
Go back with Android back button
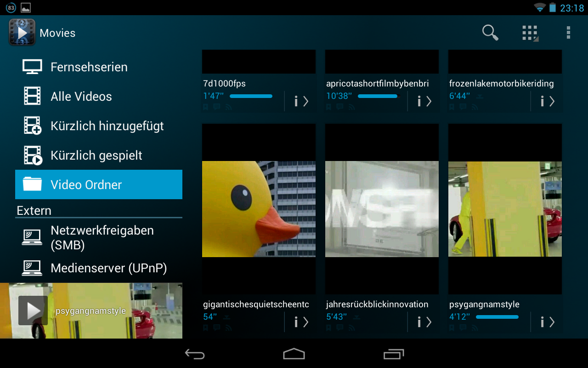pyautogui.click(x=195, y=354)
